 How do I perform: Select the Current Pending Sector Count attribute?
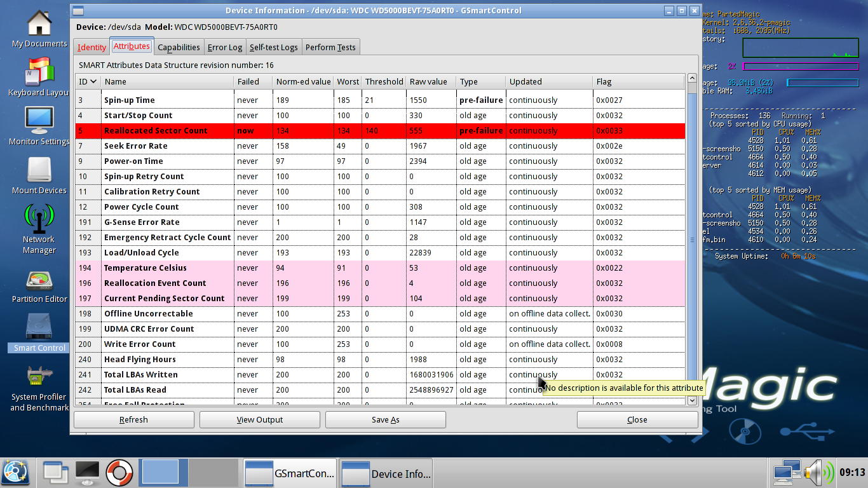click(380, 298)
